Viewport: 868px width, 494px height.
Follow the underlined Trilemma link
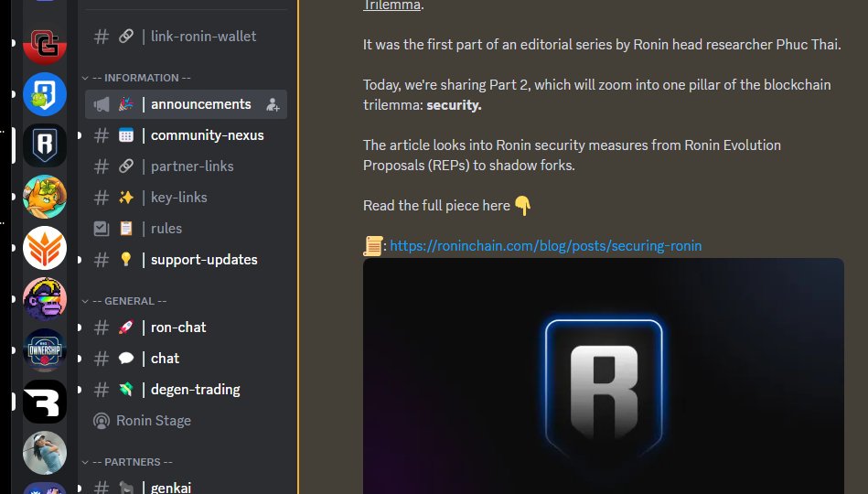pos(391,5)
